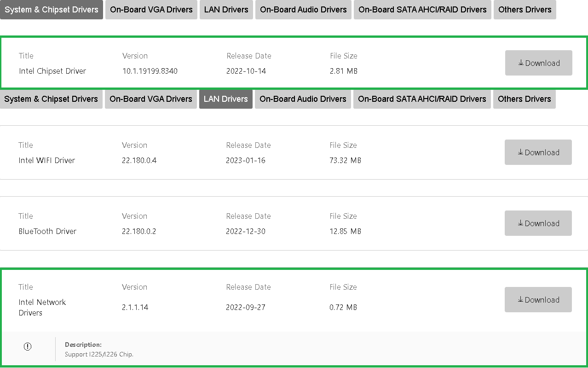
Task: Click version "2.1.1.14"
Action: click(135, 307)
